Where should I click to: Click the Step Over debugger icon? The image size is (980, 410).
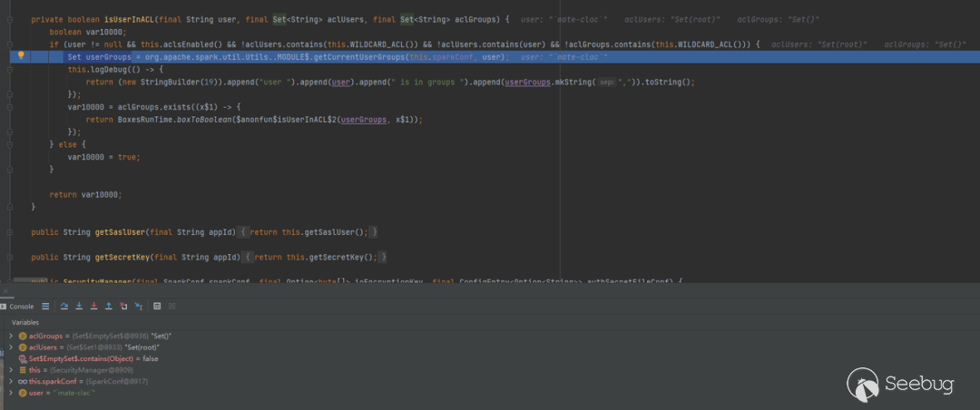pos(64,307)
